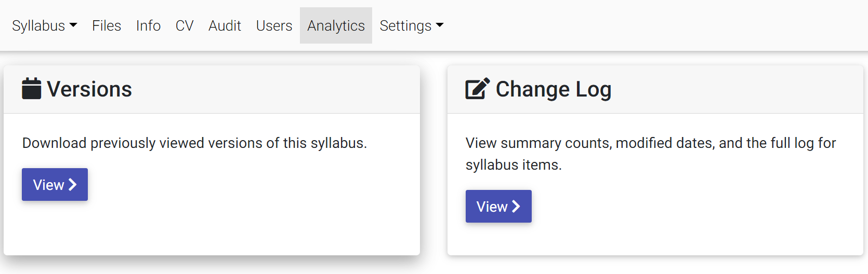Click the chevron arrow in Versions View button
This screenshot has height=274, width=868.
[73, 184]
